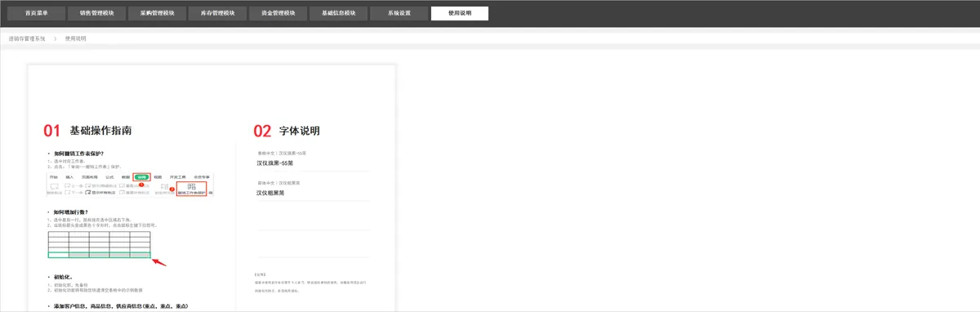Switch to 销售管理模块 tab

pos(97,13)
